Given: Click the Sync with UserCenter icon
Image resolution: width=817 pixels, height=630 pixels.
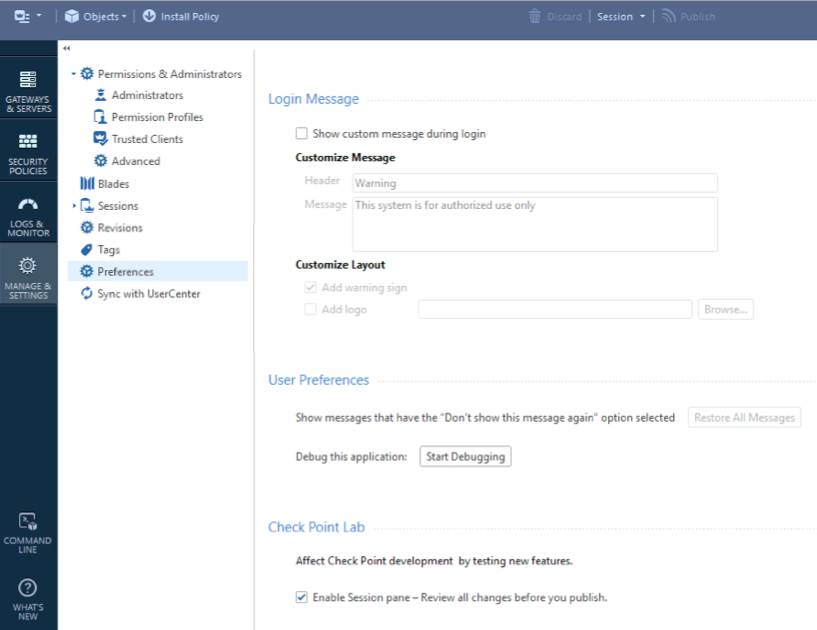Looking at the screenshot, I should [x=86, y=293].
